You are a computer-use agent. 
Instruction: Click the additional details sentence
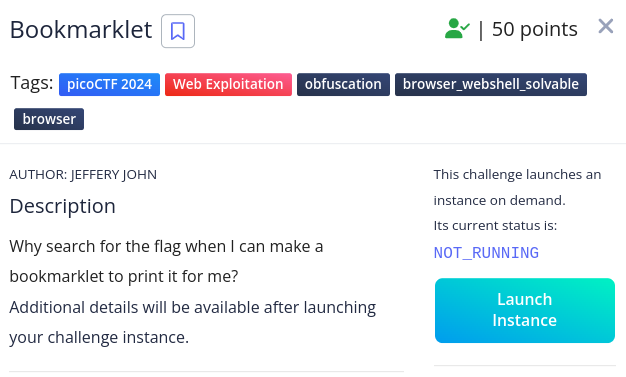(192, 322)
